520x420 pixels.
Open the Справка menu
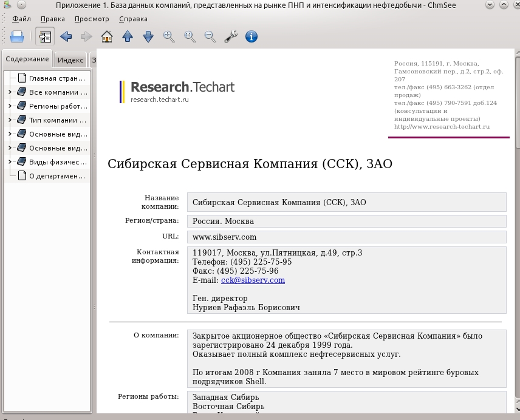pos(133,19)
